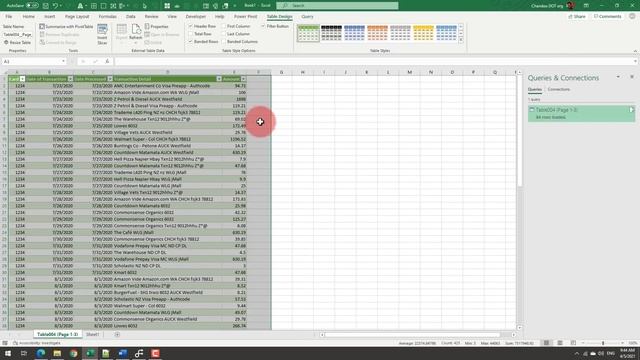Enable the Last Column checkbox

(224, 34)
